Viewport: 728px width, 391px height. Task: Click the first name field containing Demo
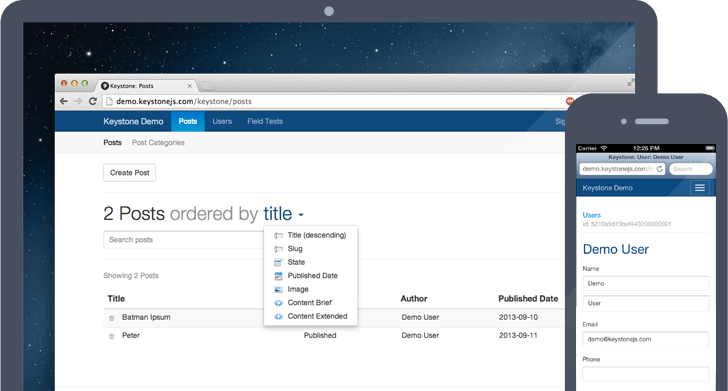[646, 284]
